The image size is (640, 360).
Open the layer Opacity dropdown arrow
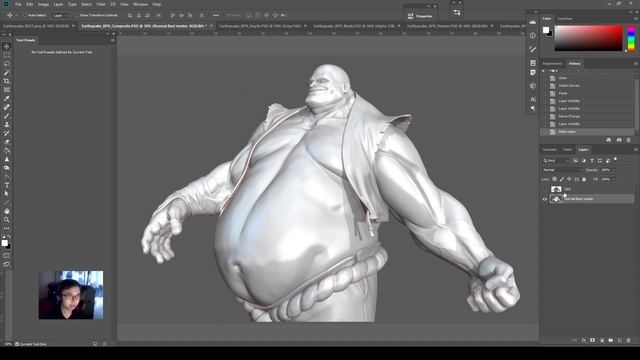tap(613, 170)
